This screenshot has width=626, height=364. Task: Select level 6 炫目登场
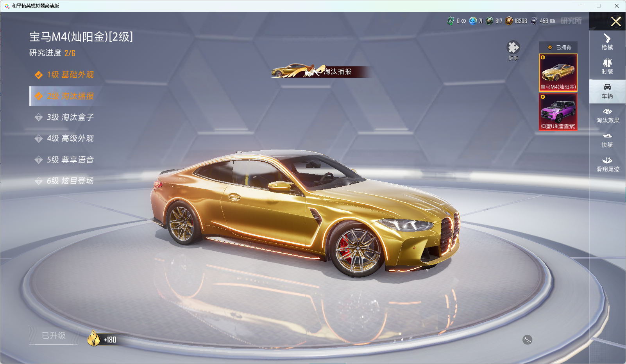tap(70, 181)
